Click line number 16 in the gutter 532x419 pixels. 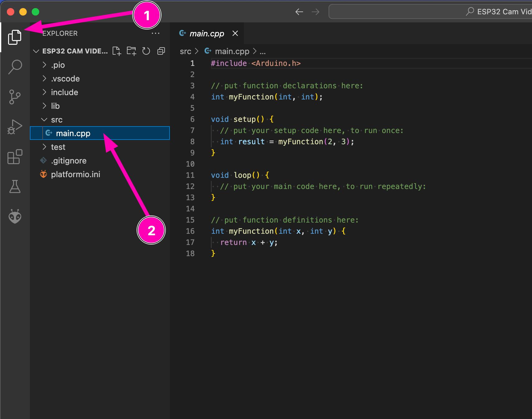coord(190,231)
